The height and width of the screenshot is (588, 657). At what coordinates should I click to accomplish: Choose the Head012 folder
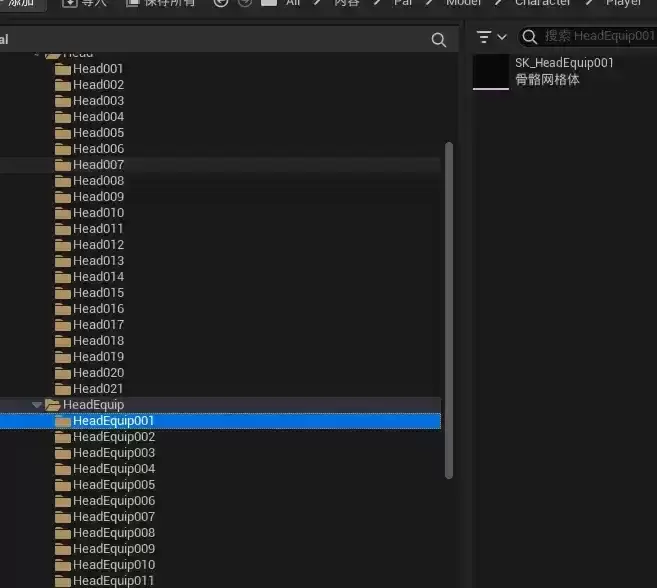click(x=98, y=245)
